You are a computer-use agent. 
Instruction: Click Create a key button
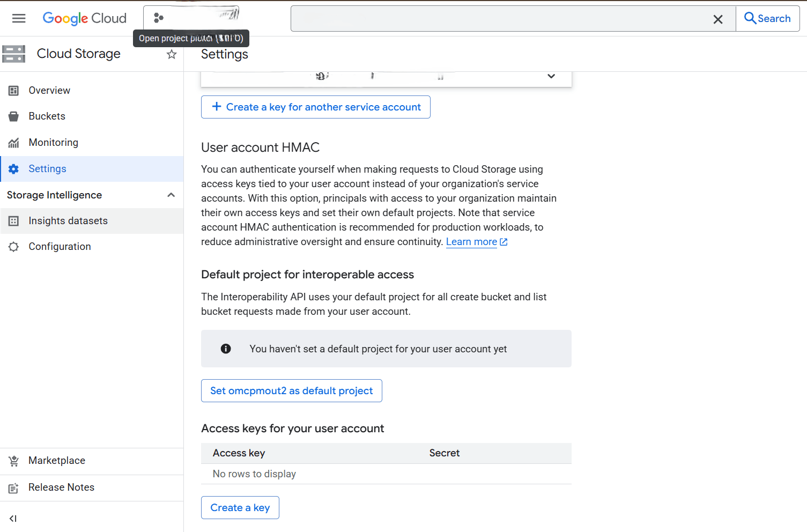[x=240, y=507]
